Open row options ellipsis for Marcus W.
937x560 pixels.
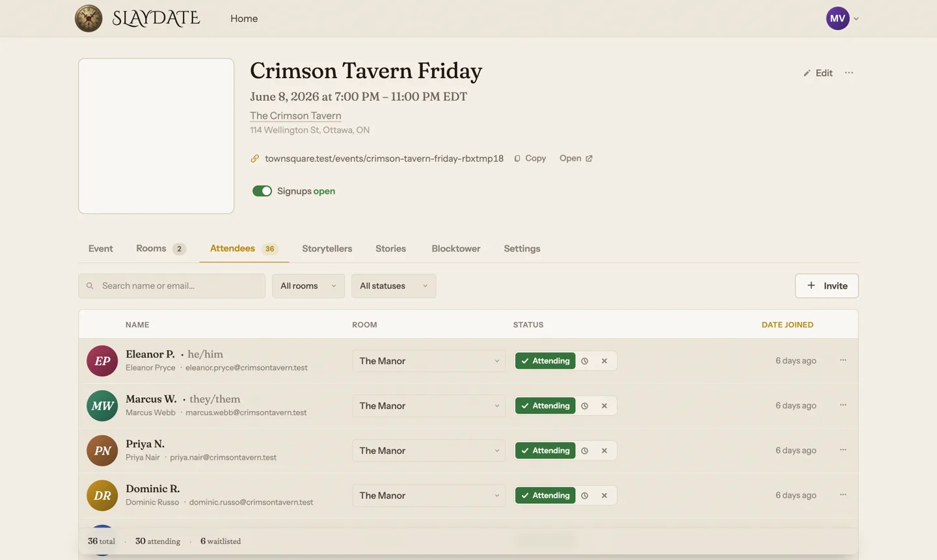[x=843, y=405]
